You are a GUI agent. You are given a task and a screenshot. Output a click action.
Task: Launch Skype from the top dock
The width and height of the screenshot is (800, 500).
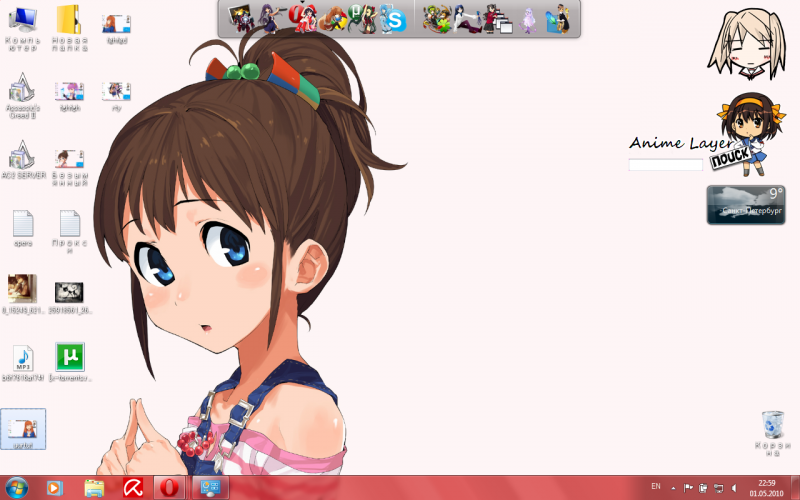point(394,20)
